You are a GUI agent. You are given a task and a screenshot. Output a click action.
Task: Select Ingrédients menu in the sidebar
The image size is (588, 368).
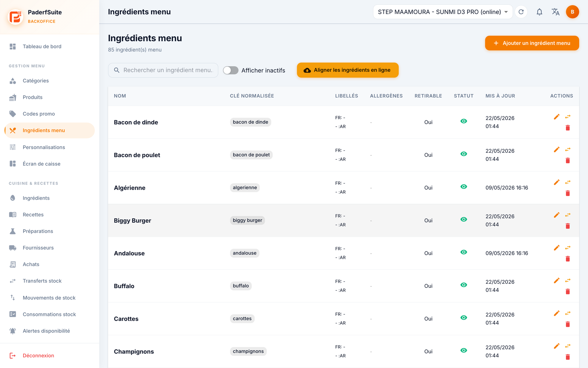tap(50, 130)
